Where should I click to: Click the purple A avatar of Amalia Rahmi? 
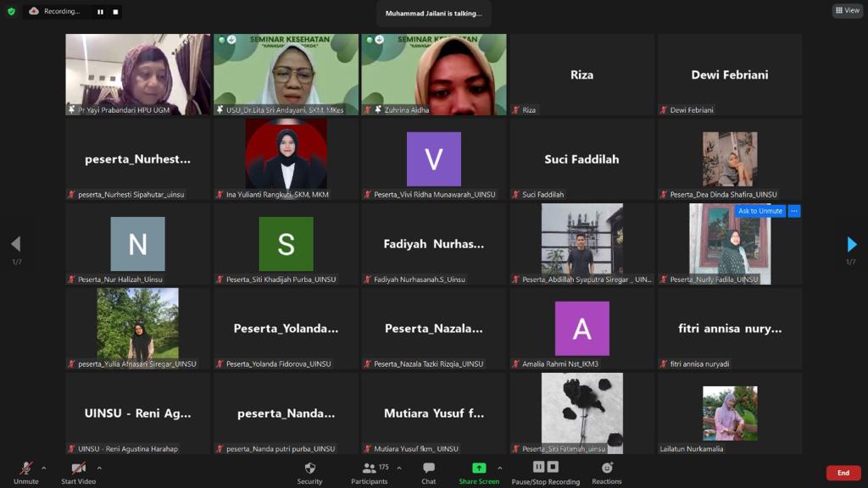coord(581,329)
